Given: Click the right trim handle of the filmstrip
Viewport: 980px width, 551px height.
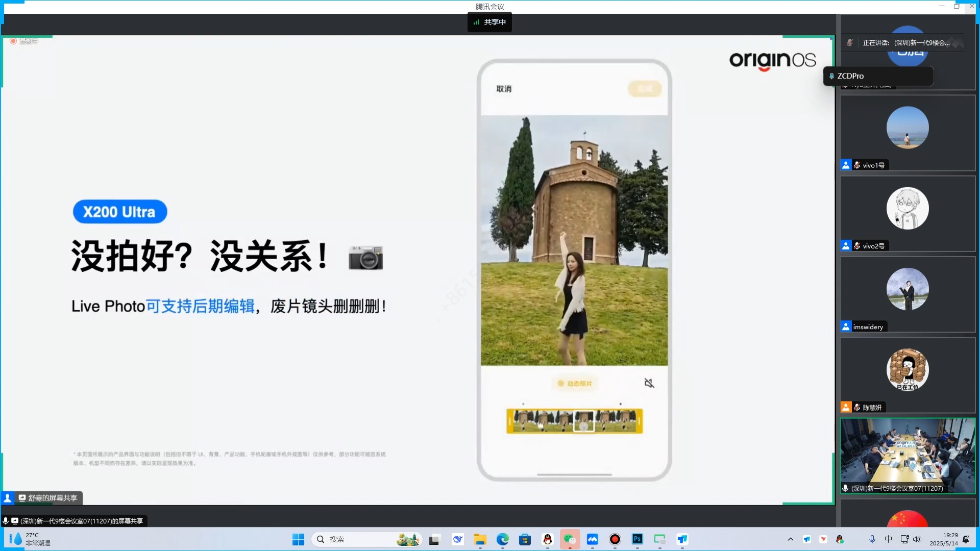Looking at the screenshot, I should (x=639, y=421).
